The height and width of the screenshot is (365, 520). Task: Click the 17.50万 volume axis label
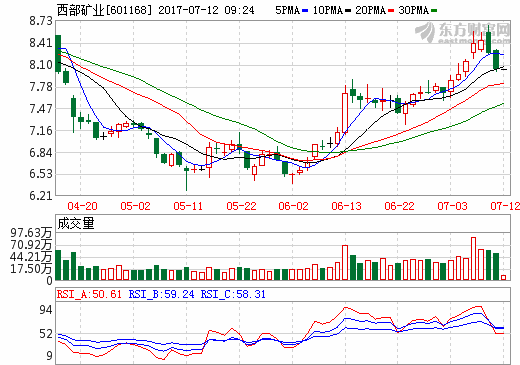click(31, 269)
